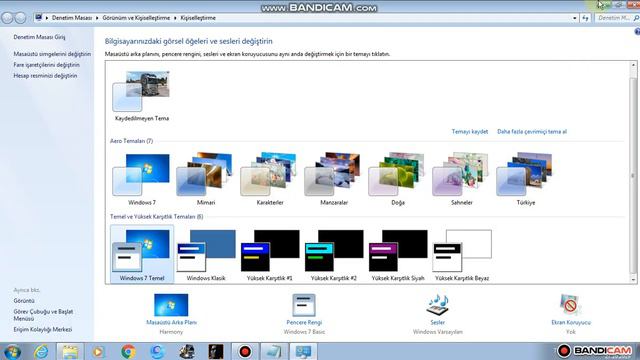
Task: Expand arrow after Denetim Masası breadcrumb
Action: [x=97, y=18]
